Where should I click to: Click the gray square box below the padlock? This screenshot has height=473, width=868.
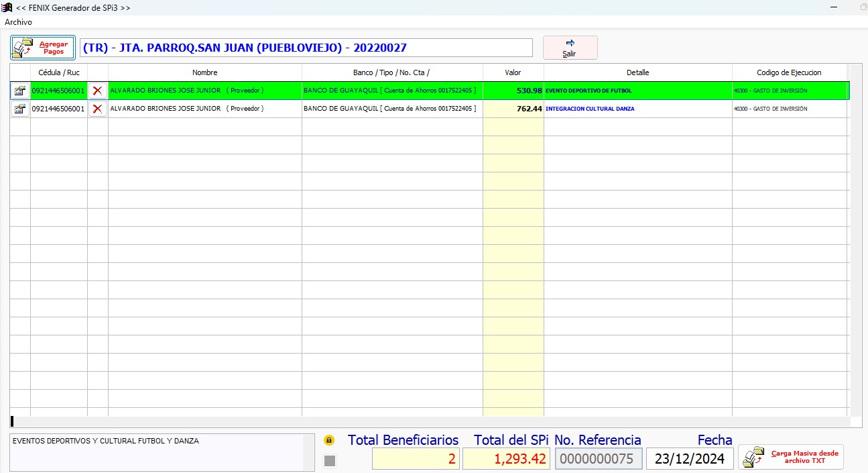pyautogui.click(x=330, y=460)
